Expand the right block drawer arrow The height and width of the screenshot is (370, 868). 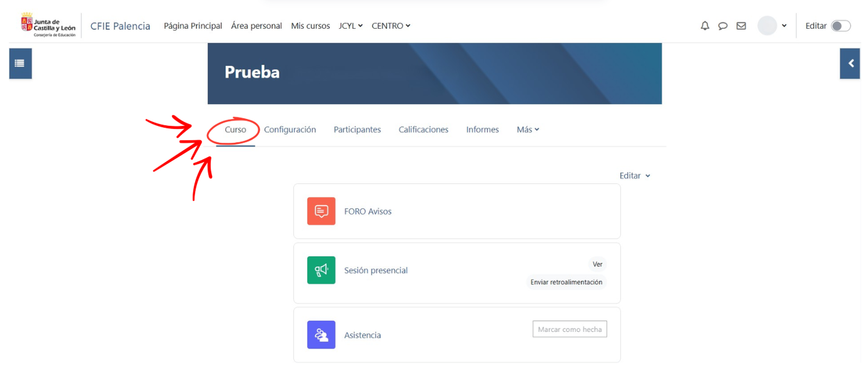850,63
